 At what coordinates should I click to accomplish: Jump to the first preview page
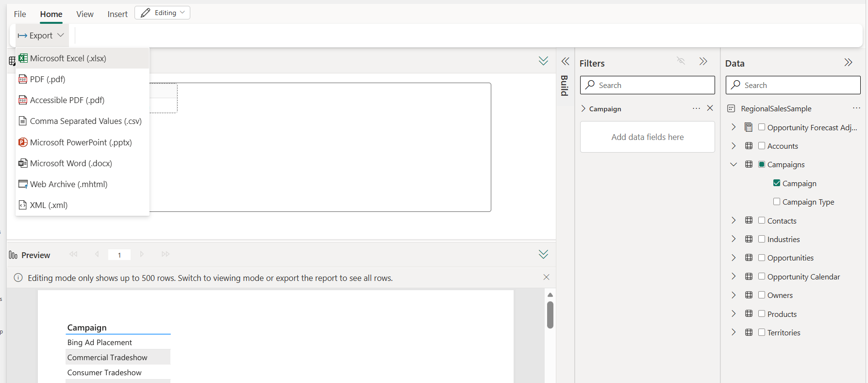73,254
